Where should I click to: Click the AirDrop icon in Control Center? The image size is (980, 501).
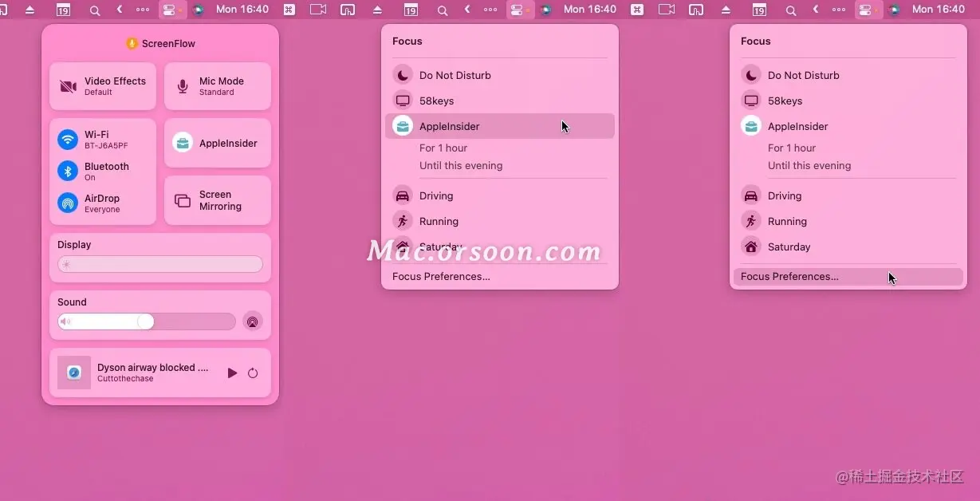[68, 203]
